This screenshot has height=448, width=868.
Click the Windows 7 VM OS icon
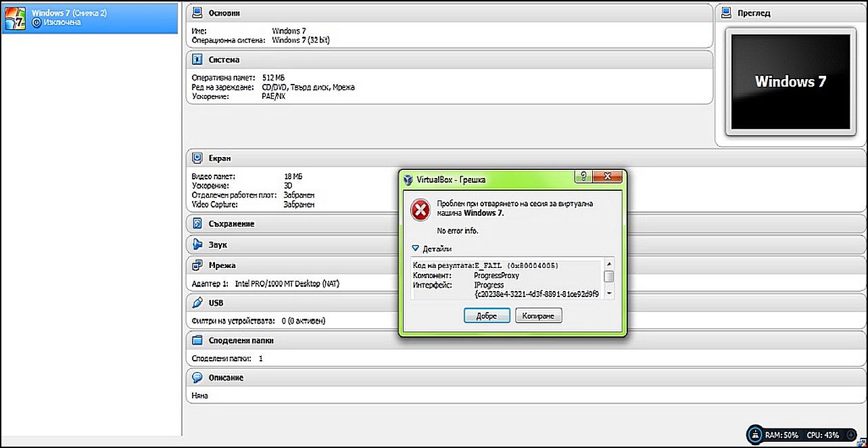point(14,18)
